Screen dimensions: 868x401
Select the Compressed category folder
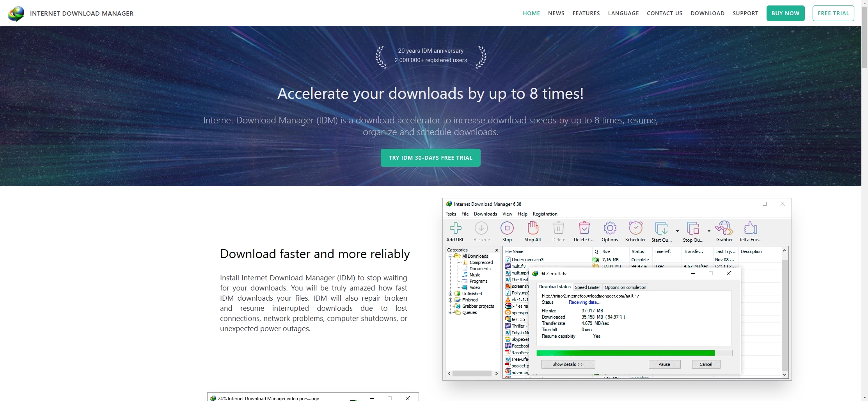tap(477, 262)
